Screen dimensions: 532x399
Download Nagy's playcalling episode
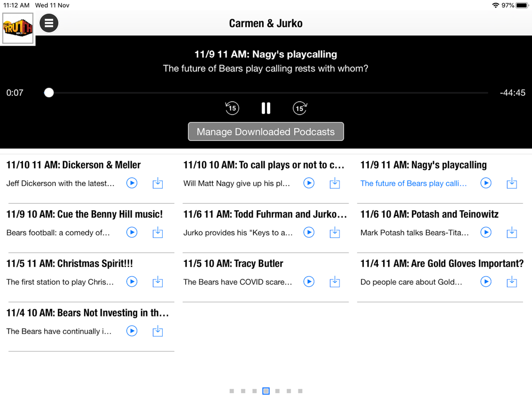click(512, 183)
